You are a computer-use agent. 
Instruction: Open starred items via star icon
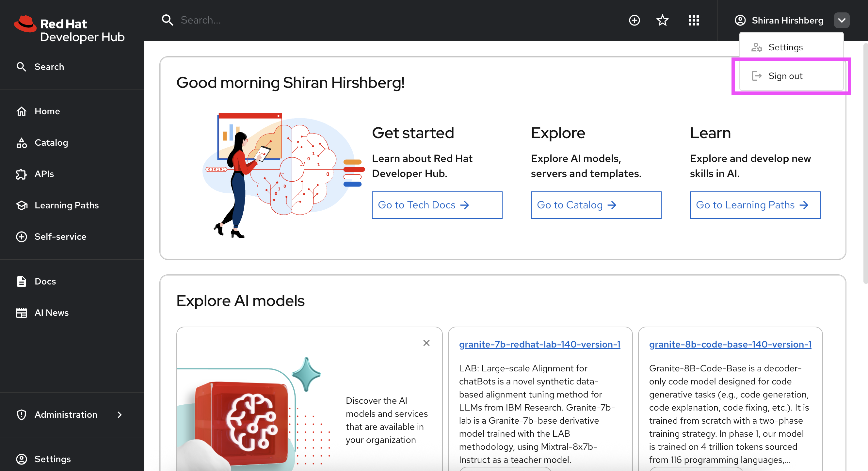[x=662, y=20]
